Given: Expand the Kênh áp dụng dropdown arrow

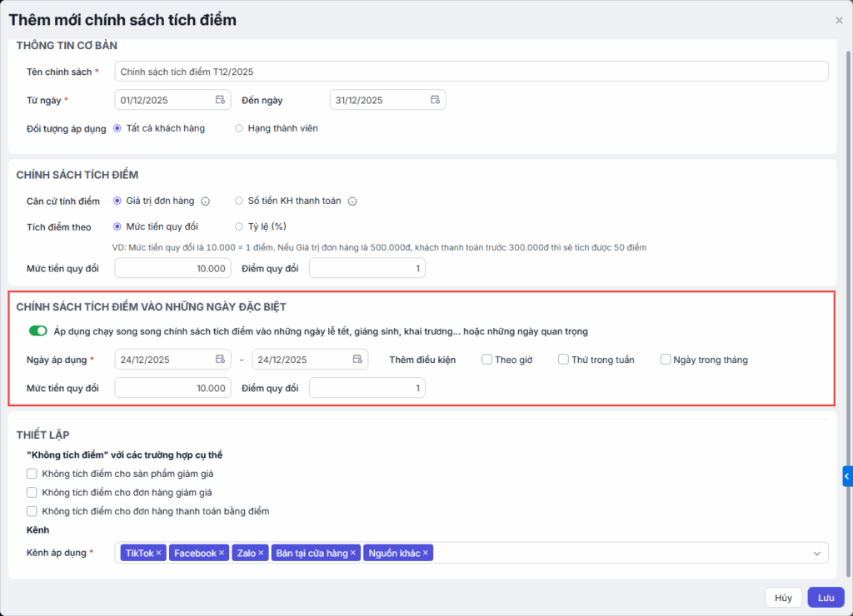Looking at the screenshot, I should 816,553.
